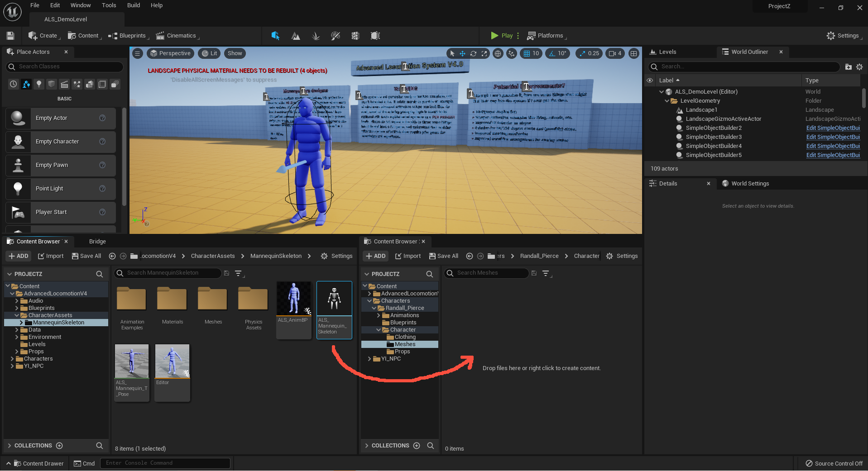The height and width of the screenshot is (471, 868).
Task: Show Volumes category icon in Place Actors
Action: point(102,84)
